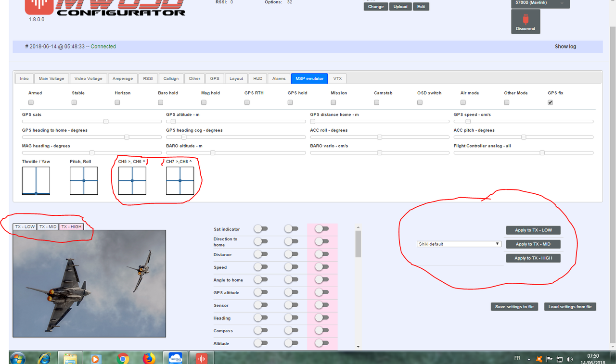Viewport: 616px width, 364px height.
Task: Open the volume speaker tray icon
Action: pos(570,359)
